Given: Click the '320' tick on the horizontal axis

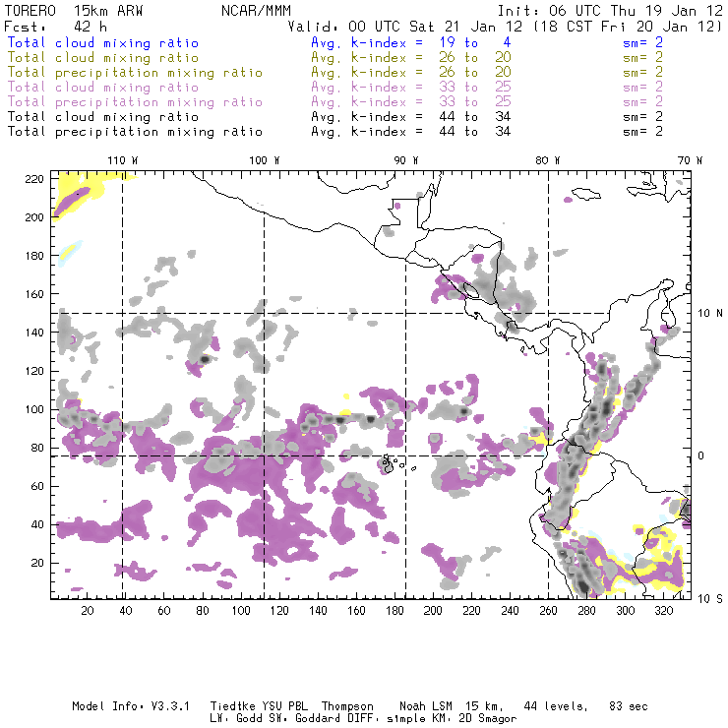Looking at the screenshot, I should pyautogui.click(x=664, y=611).
